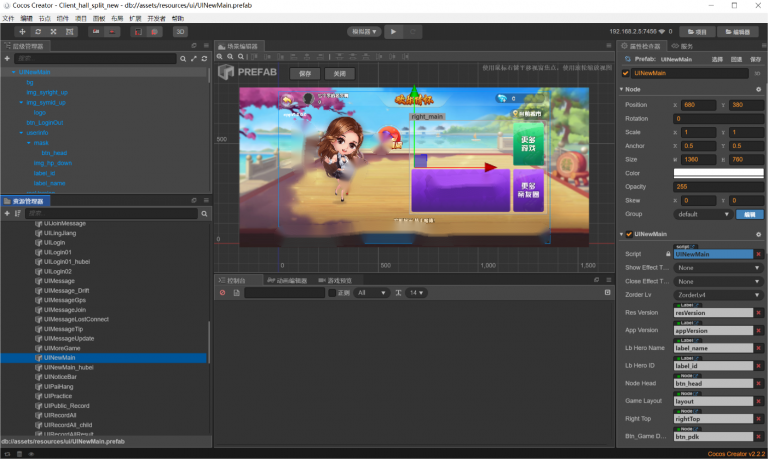Screen dimensions: 768x459
Task: Toggle the 3D scene view button
Action: point(180,31)
